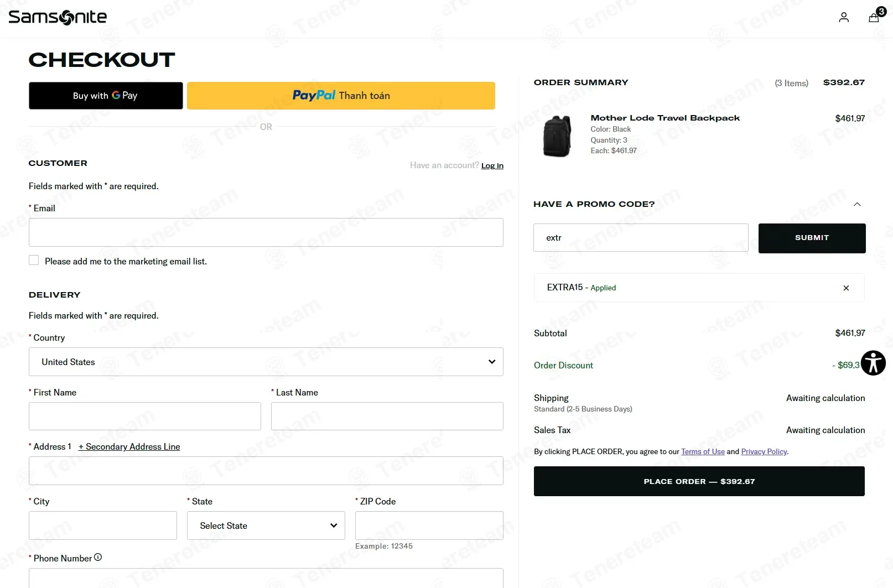Image resolution: width=893 pixels, height=588 pixels.
Task: Add a Secondary Address Line
Action: coord(129,447)
